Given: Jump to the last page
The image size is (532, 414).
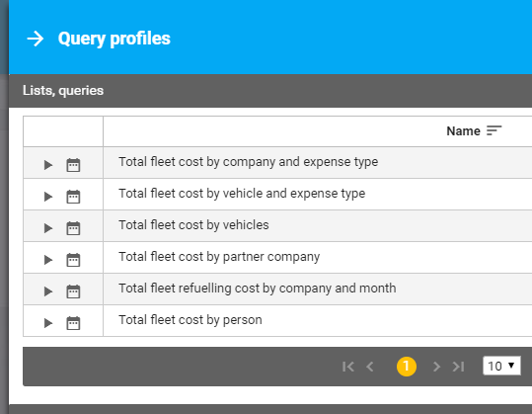Looking at the screenshot, I should click(458, 367).
